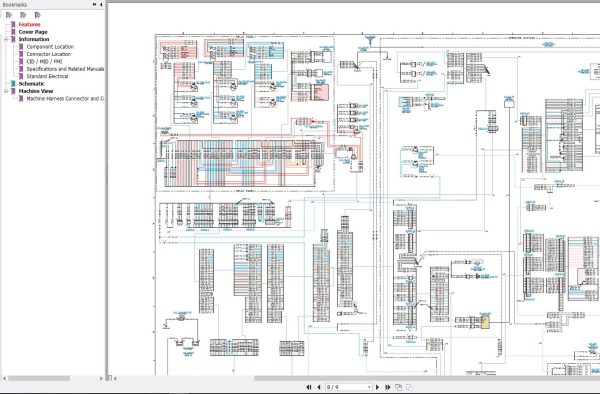This screenshot has width=600, height=394.
Task: Click the bookmark icon beside Connector Location
Action: click(21, 54)
